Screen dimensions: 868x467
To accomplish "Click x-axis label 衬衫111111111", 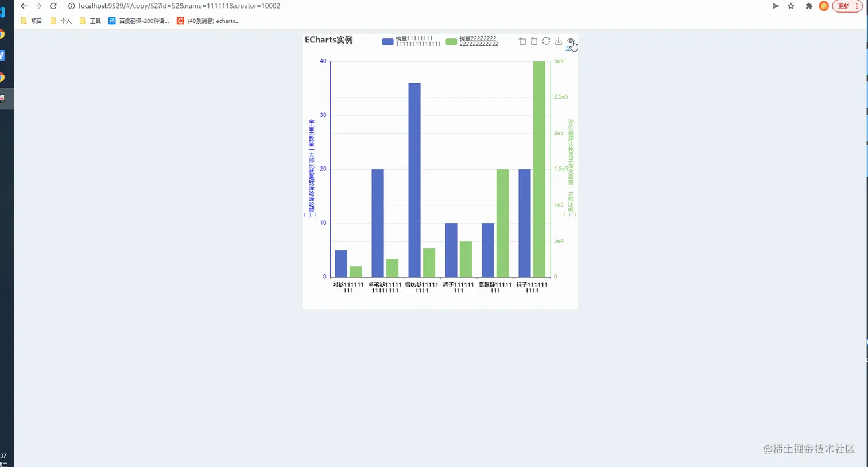I will (x=348, y=287).
